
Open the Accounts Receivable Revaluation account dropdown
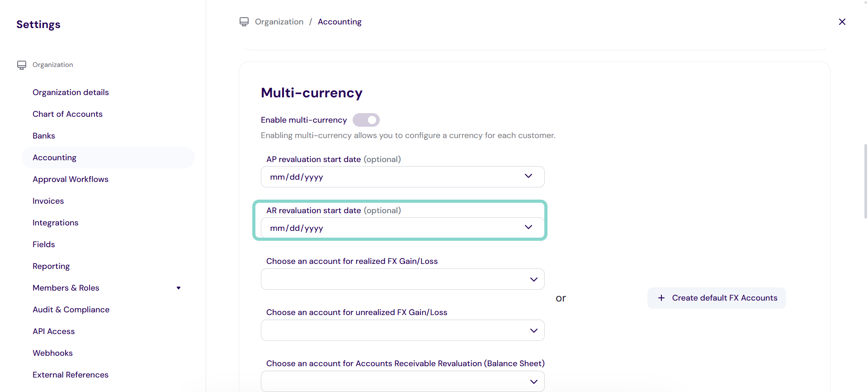[x=533, y=382]
